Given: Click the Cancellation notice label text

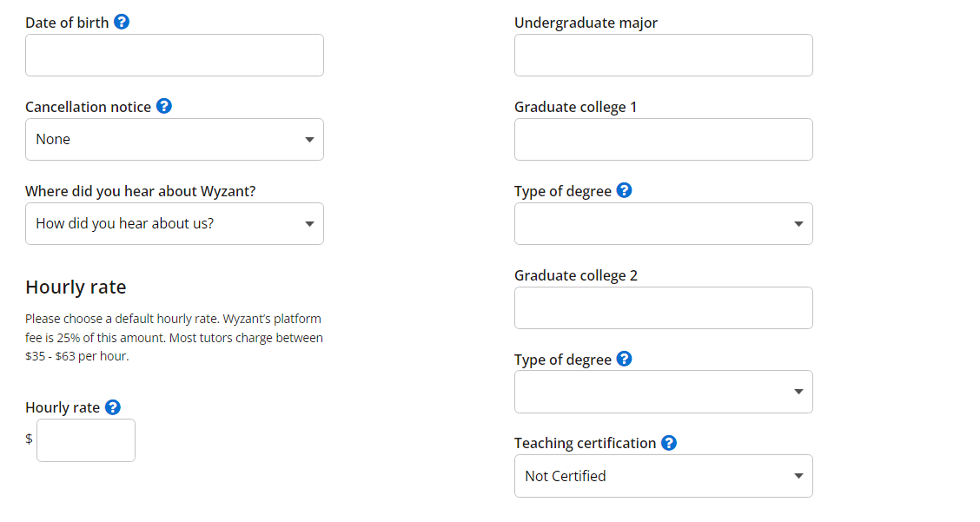Looking at the screenshot, I should tap(88, 107).
